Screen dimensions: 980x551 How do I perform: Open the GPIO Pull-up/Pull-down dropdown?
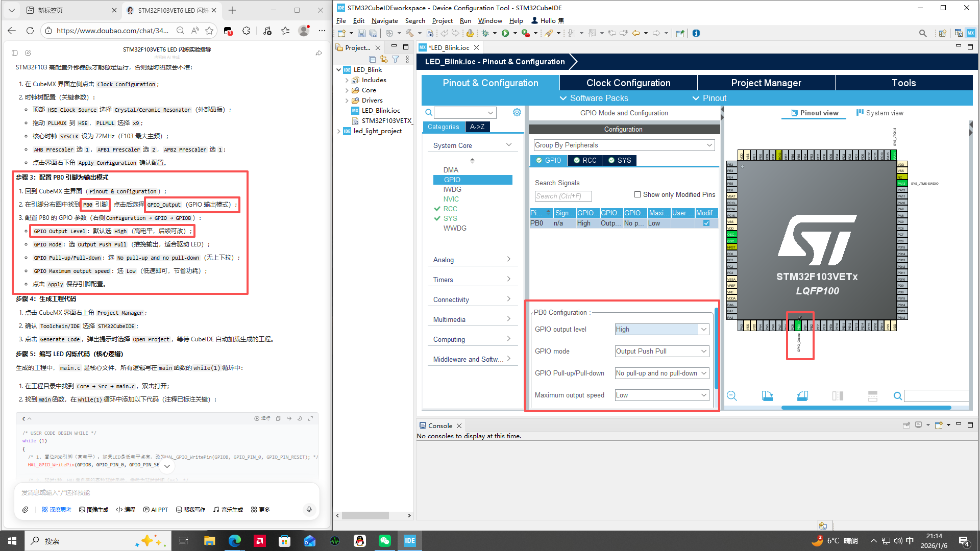click(662, 373)
